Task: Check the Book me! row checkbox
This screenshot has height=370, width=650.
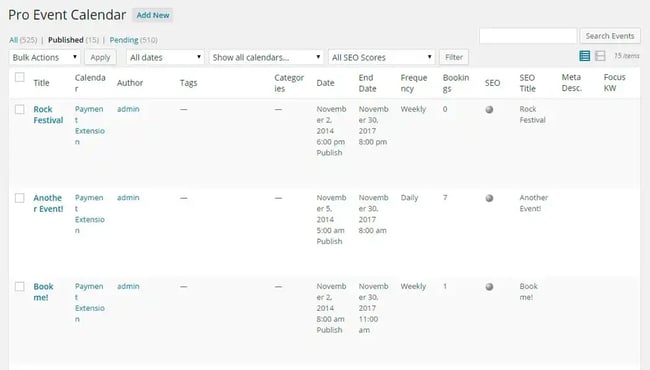Action: click(19, 287)
